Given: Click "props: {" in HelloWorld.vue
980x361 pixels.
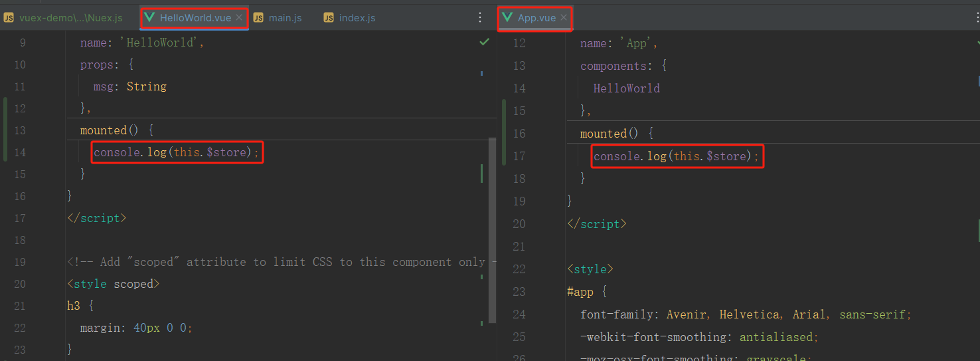Looking at the screenshot, I should pos(107,64).
